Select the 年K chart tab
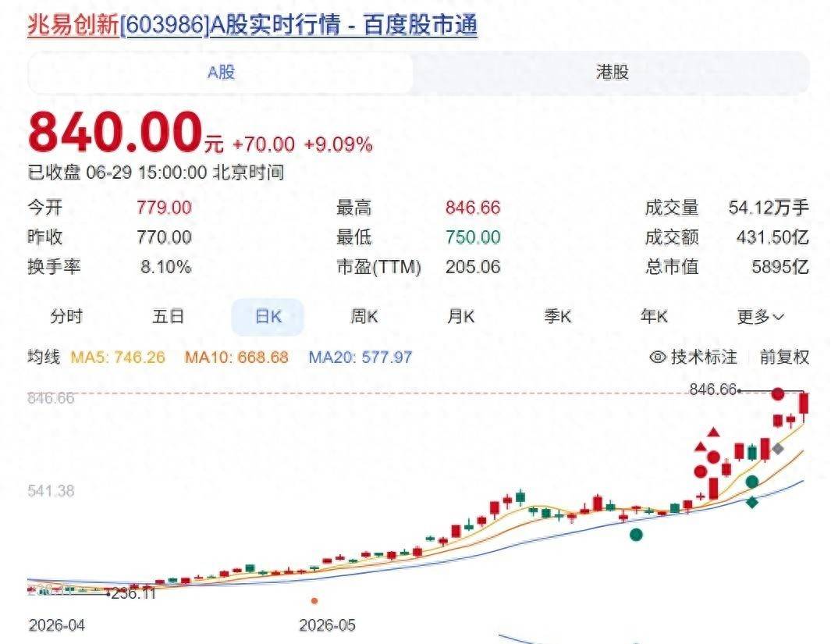The height and width of the screenshot is (644, 831). [654, 316]
